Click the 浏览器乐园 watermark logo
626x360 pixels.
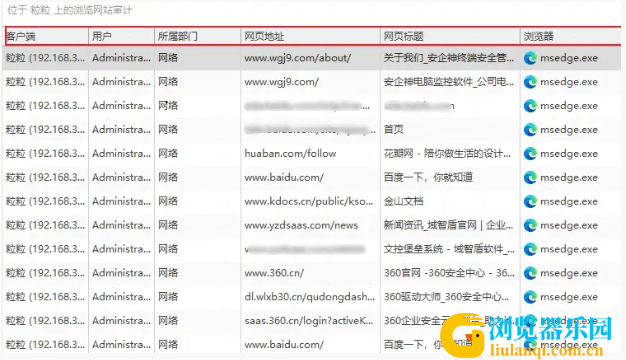[528, 335]
